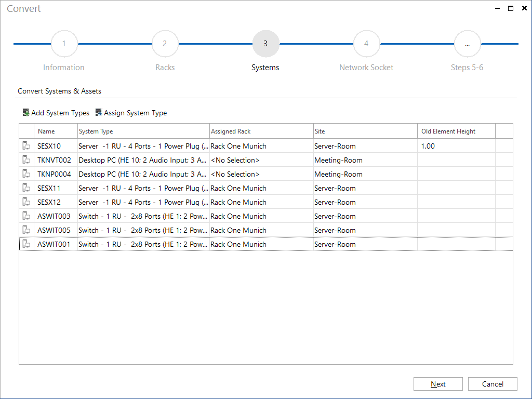This screenshot has width=532, height=399.
Task: Open System Type cell for SESX11
Action: [143, 188]
